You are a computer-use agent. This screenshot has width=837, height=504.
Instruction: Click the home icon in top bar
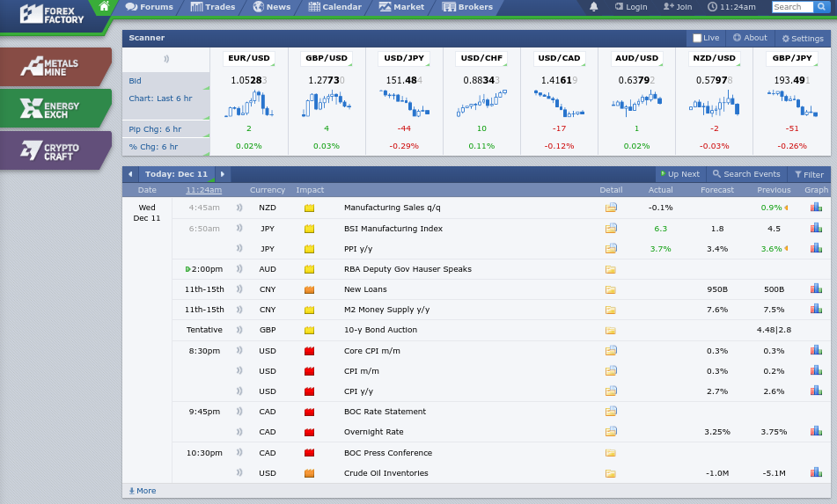pos(104,7)
